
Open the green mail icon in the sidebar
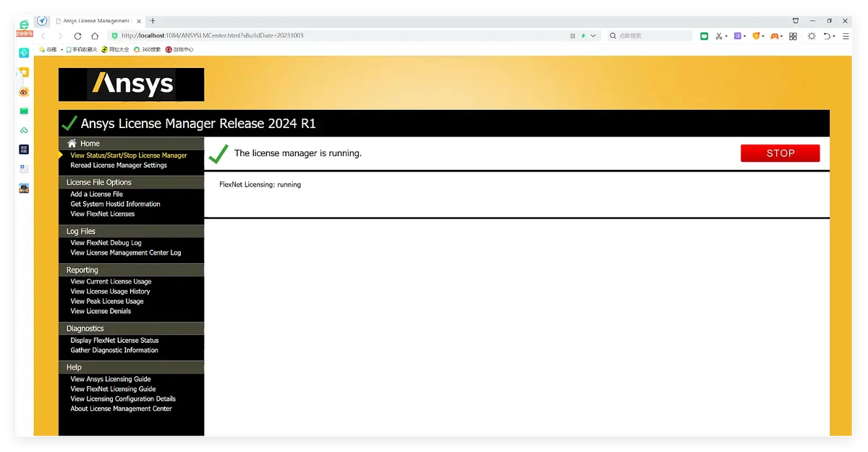(x=24, y=111)
